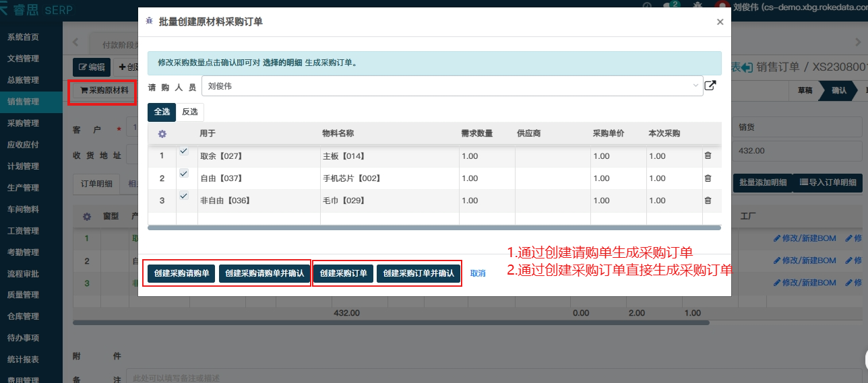Click trash icon for 手机芯片 row
This screenshot has height=383, width=868.
(x=708, y=178)
